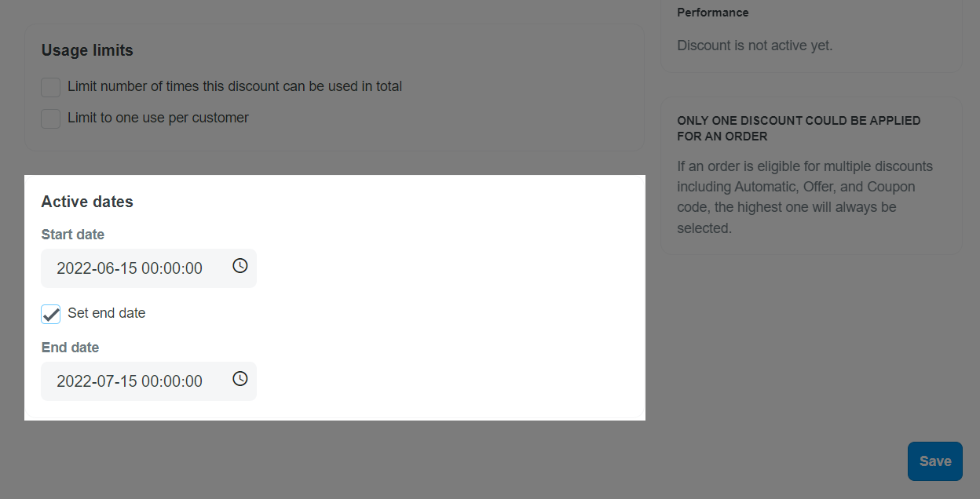Click the multiple discounts explanation paragraph
The height and width of the screenshot is (499, 980).
coord(805,197)
